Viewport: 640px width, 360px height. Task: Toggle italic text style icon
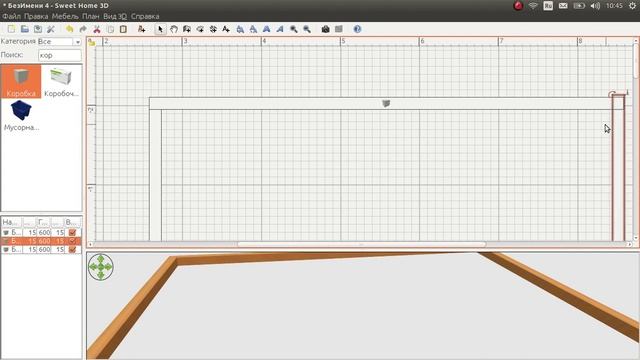(x=280, y=29)
